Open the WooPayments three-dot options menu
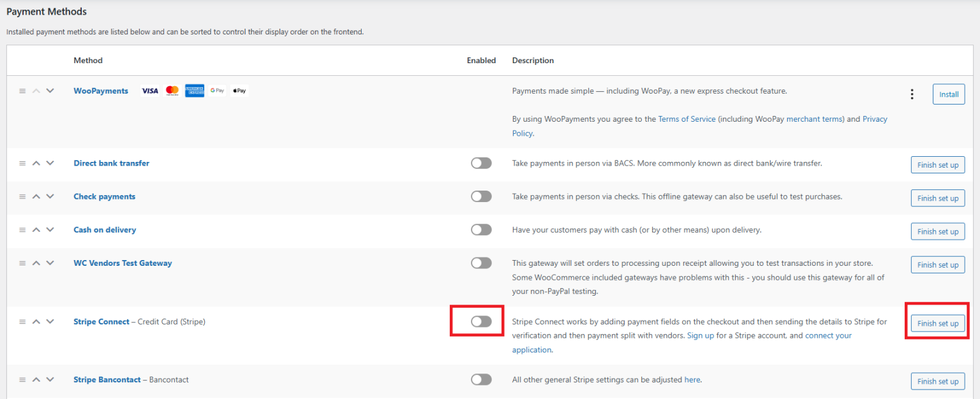 point(912,94)
